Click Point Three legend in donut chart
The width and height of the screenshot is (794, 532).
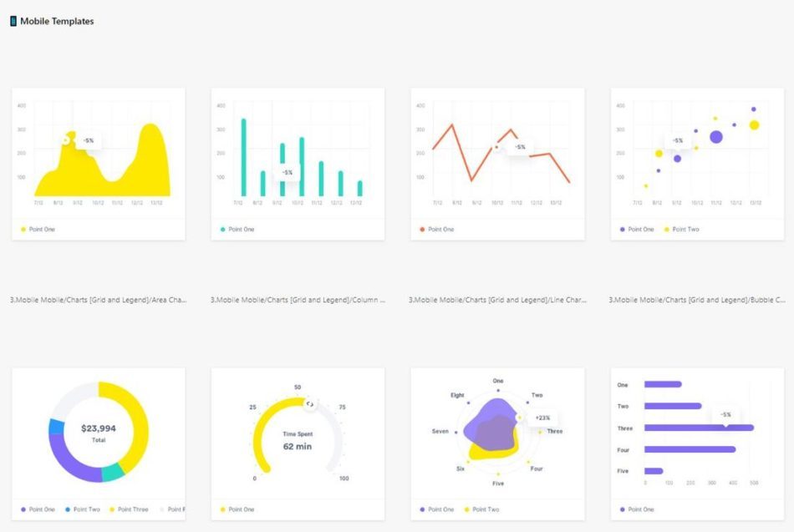[x=129, y=509]
